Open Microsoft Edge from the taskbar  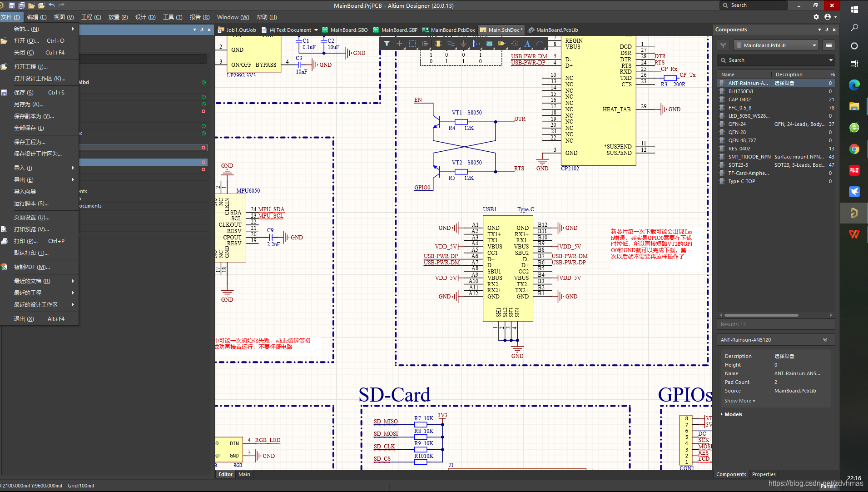click(854, 84)
